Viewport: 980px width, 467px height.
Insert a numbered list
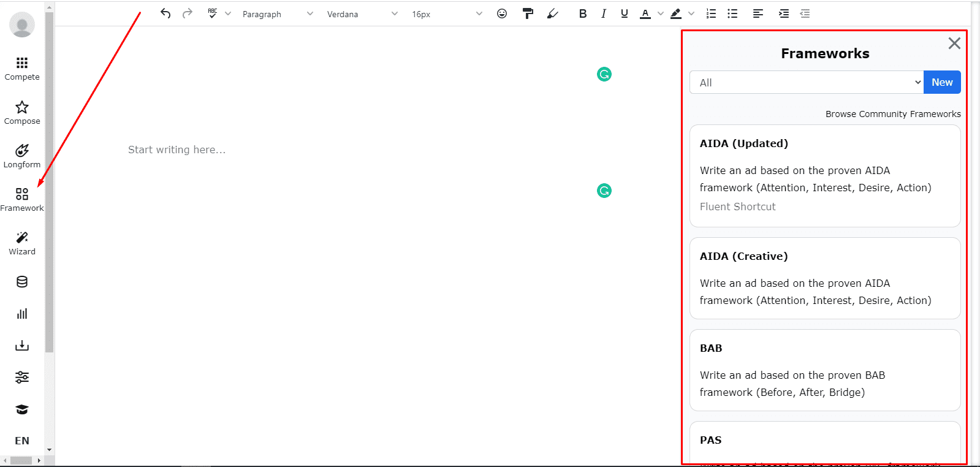coord(711,13)
